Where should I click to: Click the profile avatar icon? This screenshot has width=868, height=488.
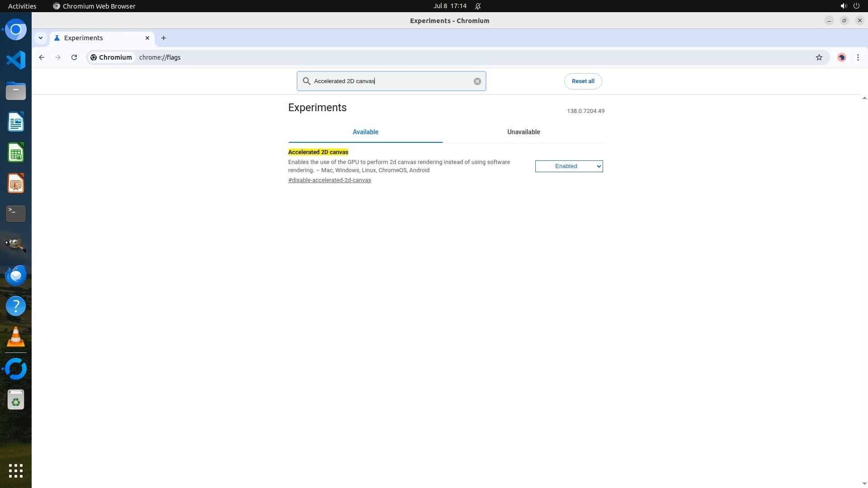841,57
